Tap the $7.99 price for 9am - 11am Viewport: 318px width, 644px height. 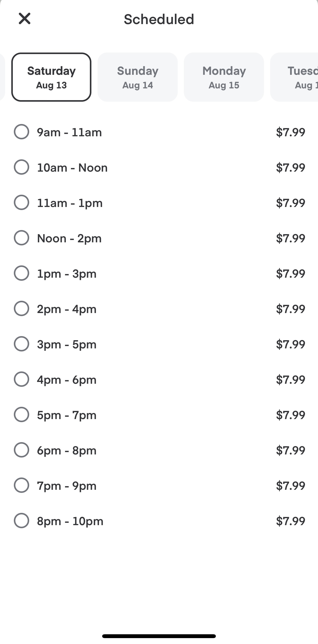(291, 132)
